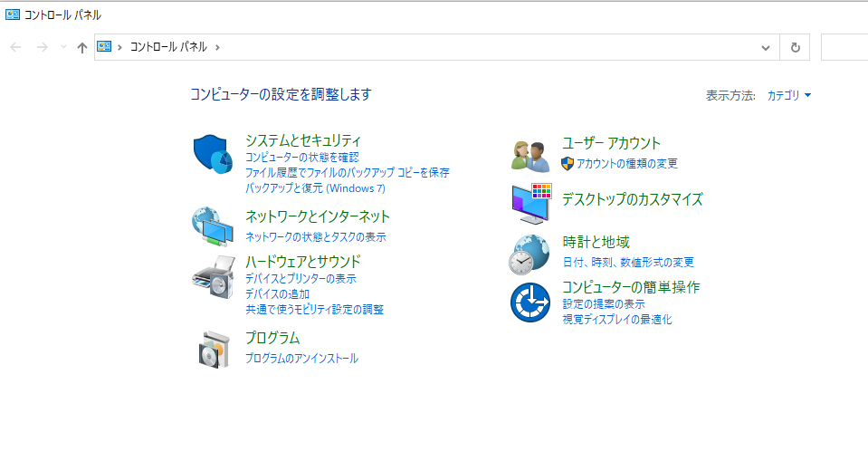Viewport: 868px width, 461px height.
Task: Open System and Security shield icon
Action: pyautogui.click(x=213, y=153)
